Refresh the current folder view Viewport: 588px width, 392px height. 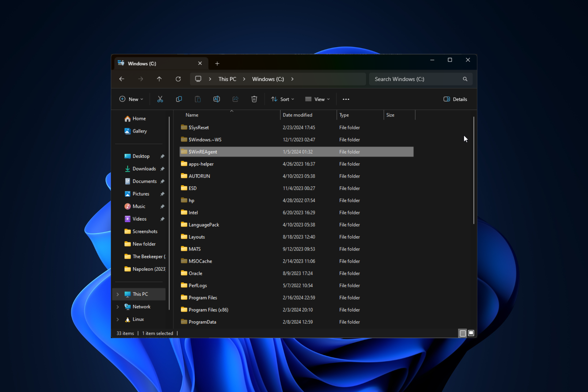tap(178, 79)
